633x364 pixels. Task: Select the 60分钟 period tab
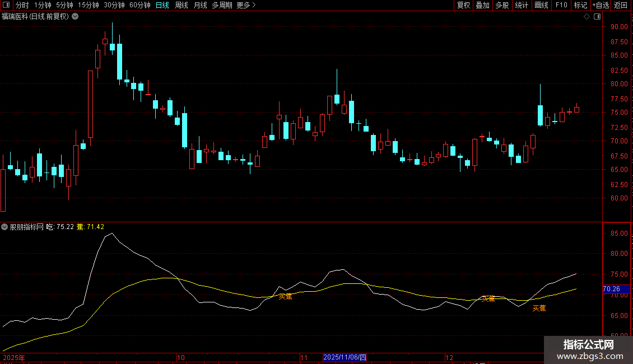click(x=140, y=5)
